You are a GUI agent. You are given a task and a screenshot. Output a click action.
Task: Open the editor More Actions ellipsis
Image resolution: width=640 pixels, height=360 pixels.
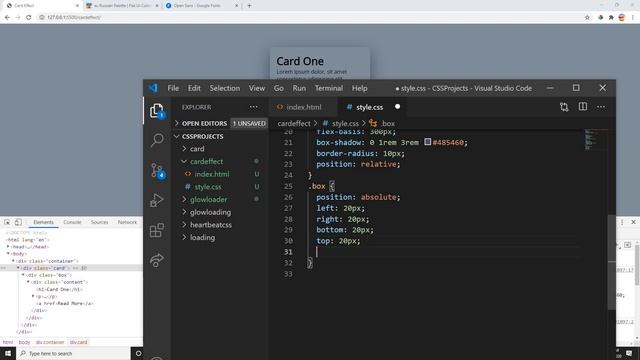601,107
